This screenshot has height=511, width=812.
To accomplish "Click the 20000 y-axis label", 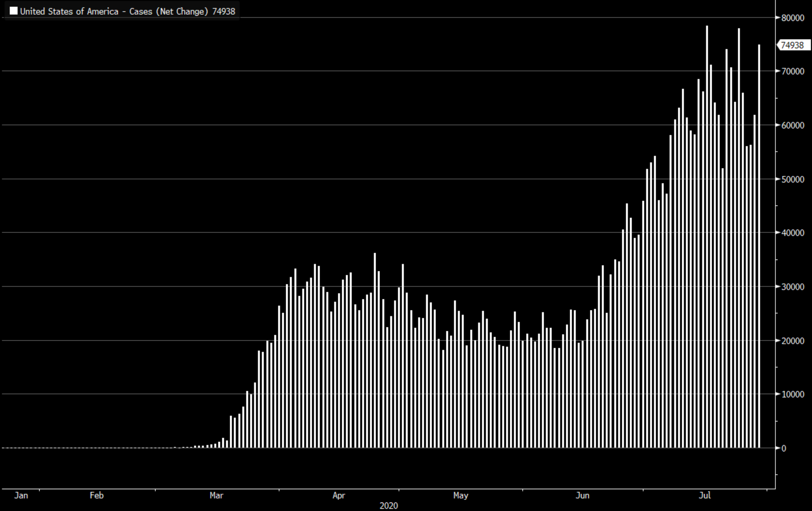I will 792,341.
